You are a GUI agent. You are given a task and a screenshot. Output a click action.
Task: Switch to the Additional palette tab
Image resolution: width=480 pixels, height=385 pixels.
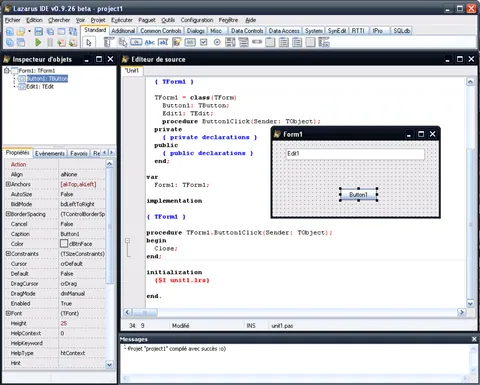(123, 31)
